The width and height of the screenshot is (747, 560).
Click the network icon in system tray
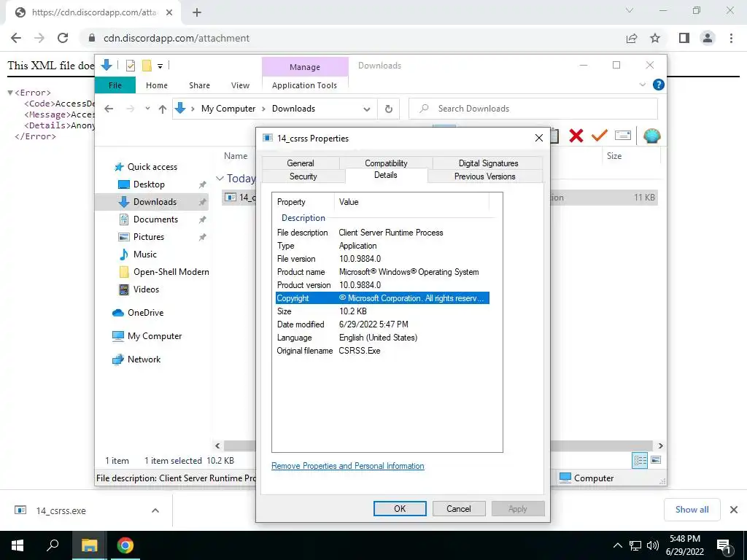click(x=635, y=545)
